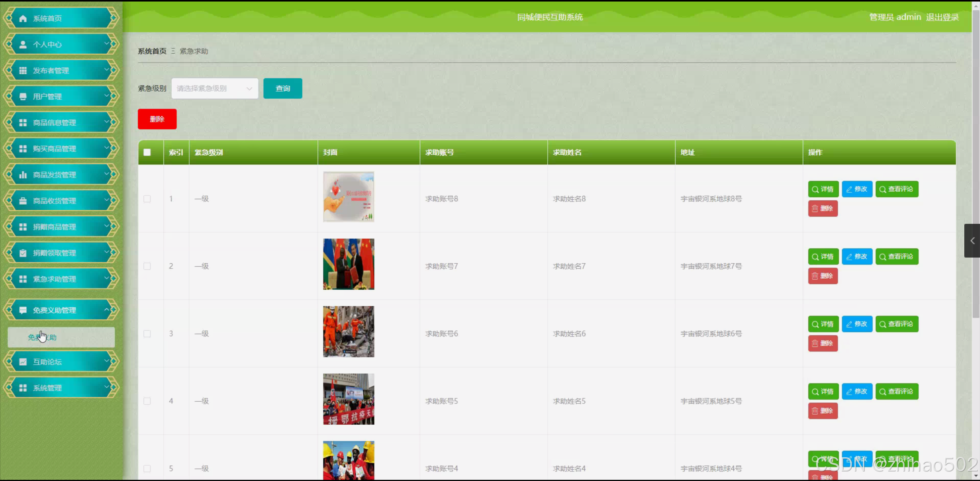Check the checkbox for row 1
980x481 pixels.
coord(147,199)
